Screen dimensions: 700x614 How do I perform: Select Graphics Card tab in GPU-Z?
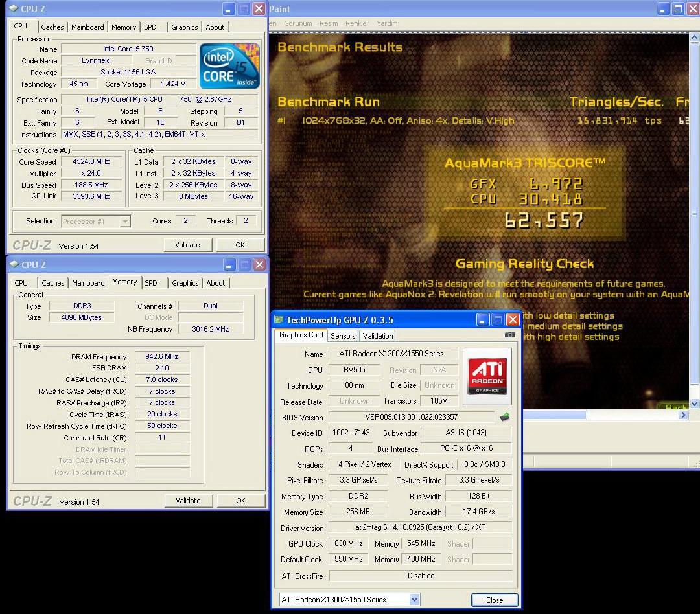point(301,335)
